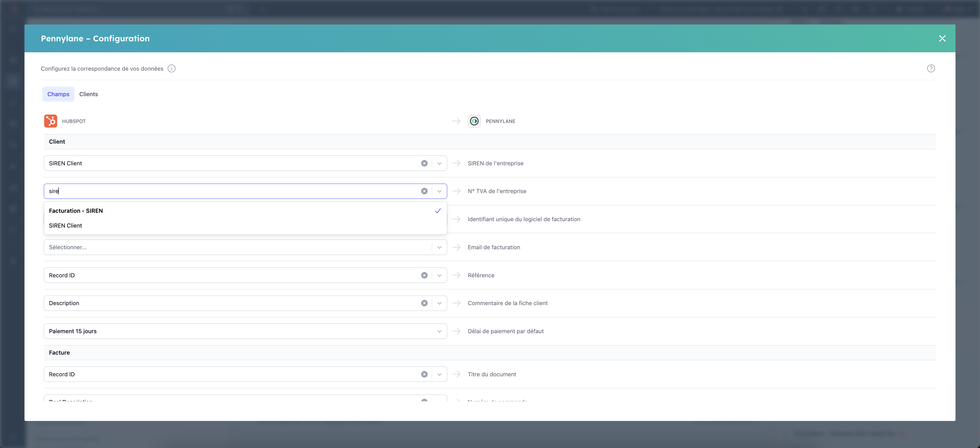Image resolution: width=980 pixels, height=448 pixels.
Task: Expand the Paiement 15 jours dropdown
Action: click(x=439, y=331)
